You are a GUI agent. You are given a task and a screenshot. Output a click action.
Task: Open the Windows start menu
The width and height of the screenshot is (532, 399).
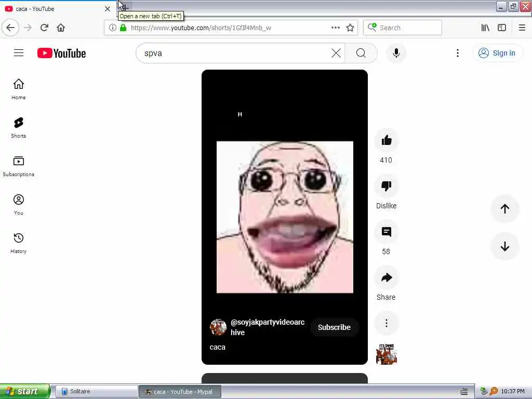click(24, 392)
